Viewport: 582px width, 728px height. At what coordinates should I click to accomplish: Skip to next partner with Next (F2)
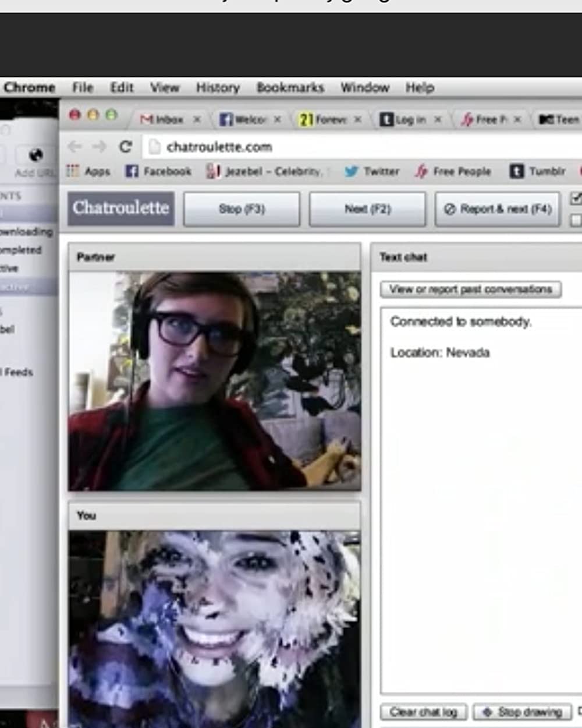coord(367,209)
